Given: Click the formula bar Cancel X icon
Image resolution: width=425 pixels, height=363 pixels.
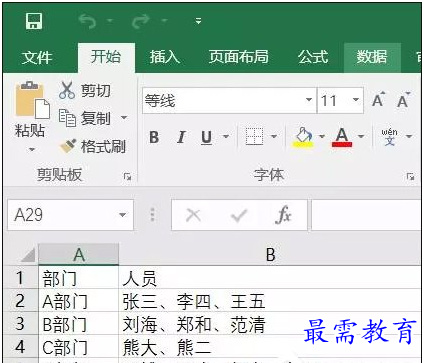Looking at the screenshot, I should point(193,215).
